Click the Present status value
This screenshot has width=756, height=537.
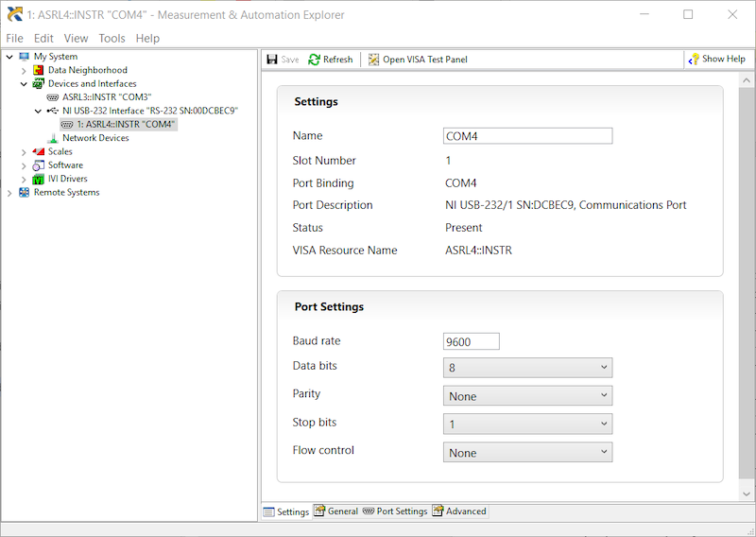click(463, 228)
